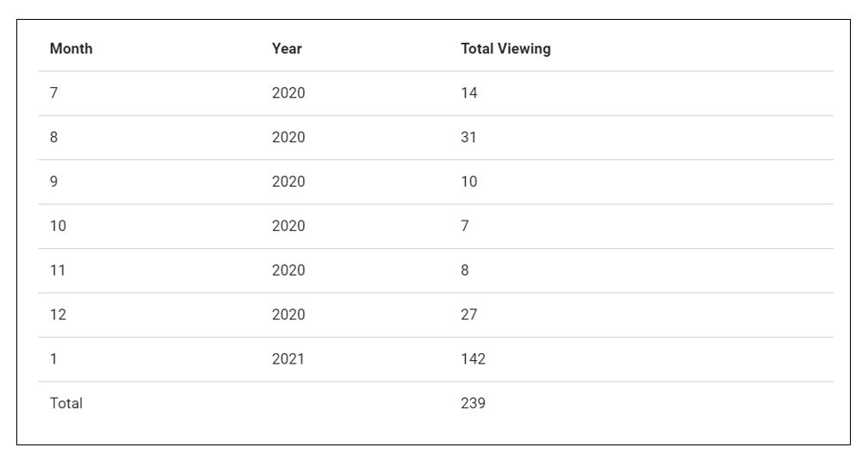Image resolution: width=868 pixels, height=466 pixels.
Task: Click the month 8 cell
Action: tap(54, 138)
